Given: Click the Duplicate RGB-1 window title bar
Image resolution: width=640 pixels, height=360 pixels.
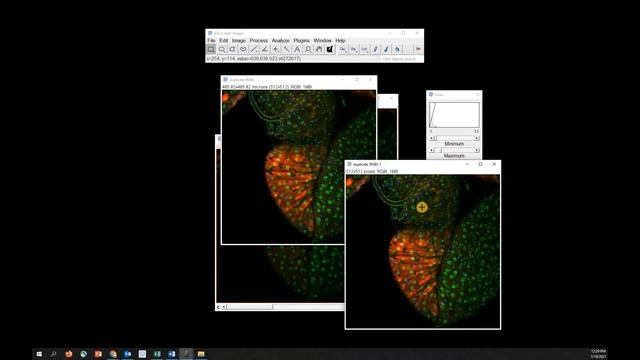Looking at the screenshot, I should click(x=422, y=164).
